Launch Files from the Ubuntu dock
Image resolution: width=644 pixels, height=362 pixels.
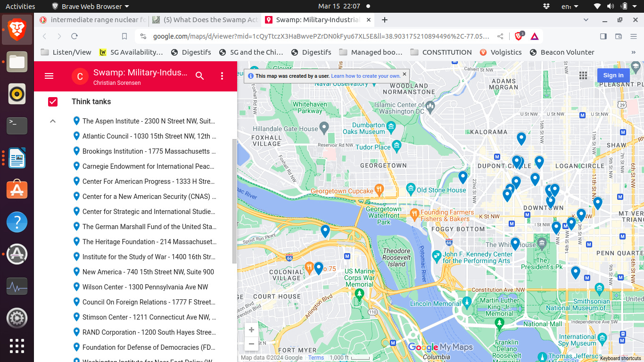[17, 62]
